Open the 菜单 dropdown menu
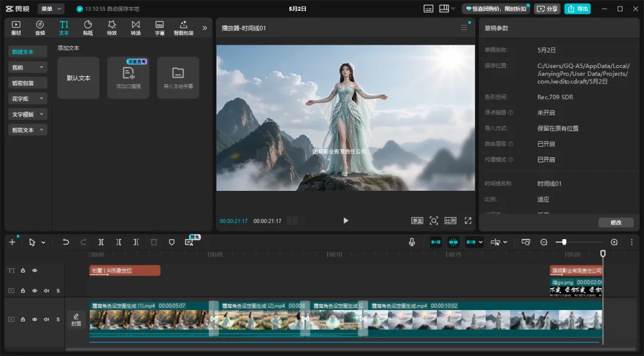Screen dimensions: 644x356 (51, 8)
